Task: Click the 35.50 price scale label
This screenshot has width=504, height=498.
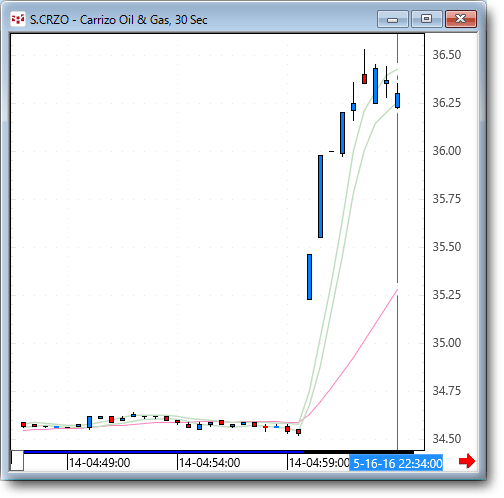Action: coord(446,247)
